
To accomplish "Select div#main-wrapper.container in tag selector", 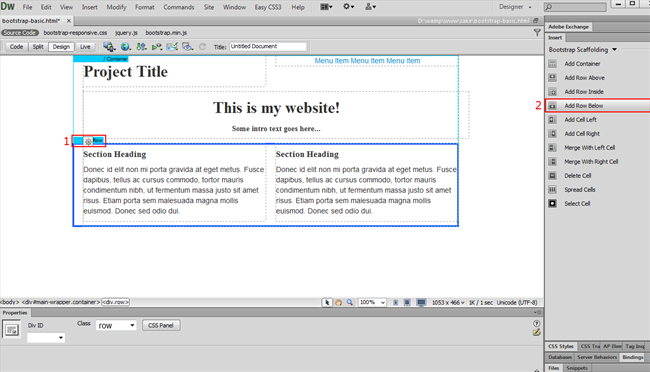I will click(x=61, y=302).
